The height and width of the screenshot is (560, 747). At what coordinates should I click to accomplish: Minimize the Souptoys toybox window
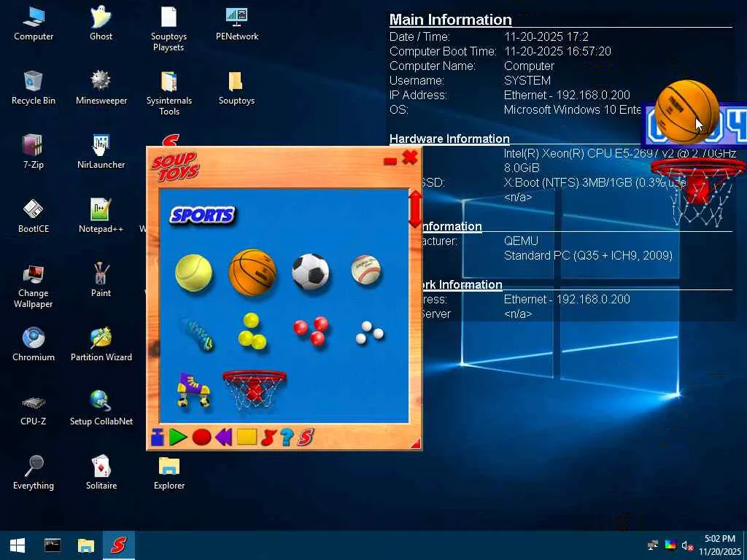tap(390, 161)
